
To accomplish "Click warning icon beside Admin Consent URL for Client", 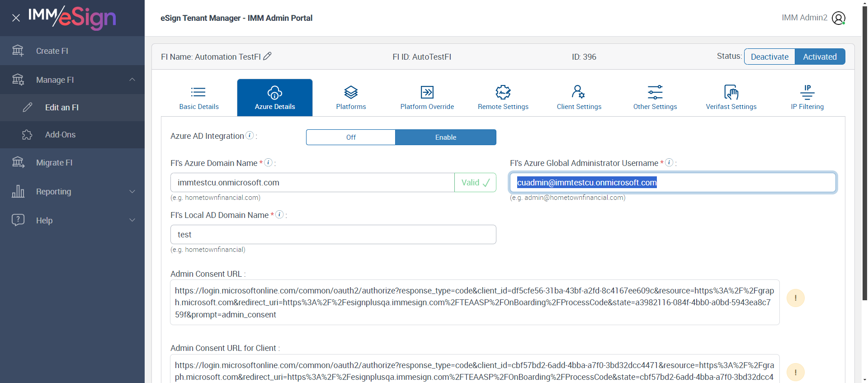I will (x=796, y=373).
